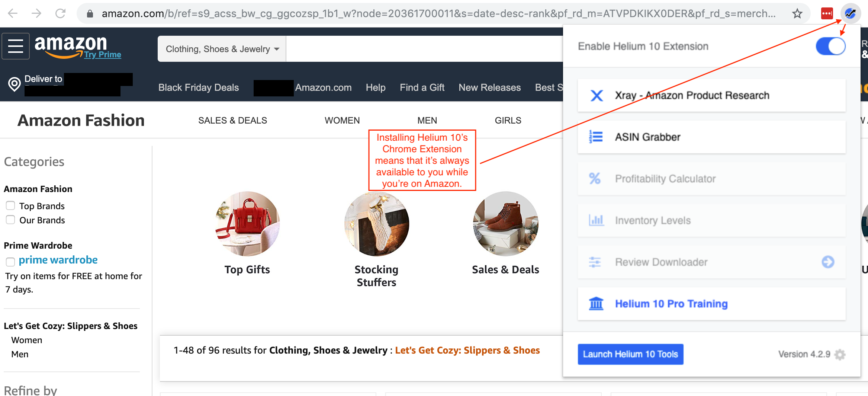
Task: Click Amazon.com nav link
Action: click(x=323, y=87)
